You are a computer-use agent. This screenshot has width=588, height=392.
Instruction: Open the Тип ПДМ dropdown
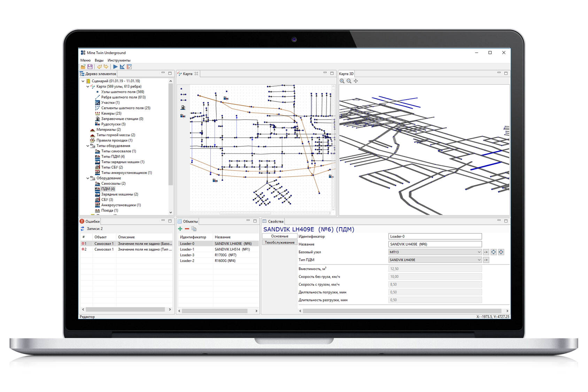(479, 260)
